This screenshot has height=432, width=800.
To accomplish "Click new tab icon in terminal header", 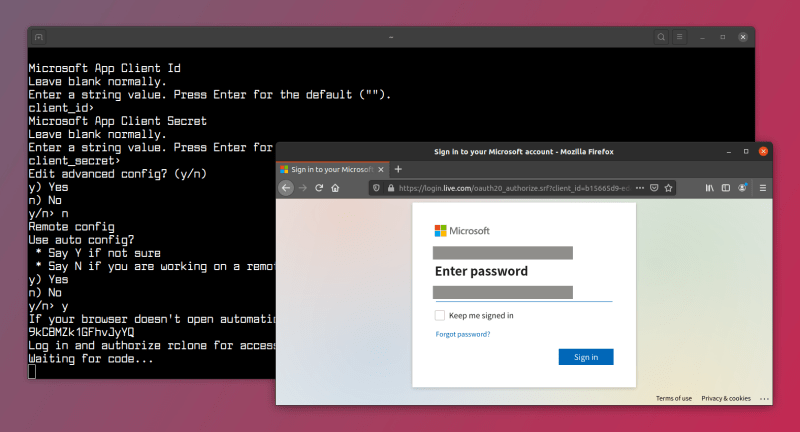I will click(39, 37).
